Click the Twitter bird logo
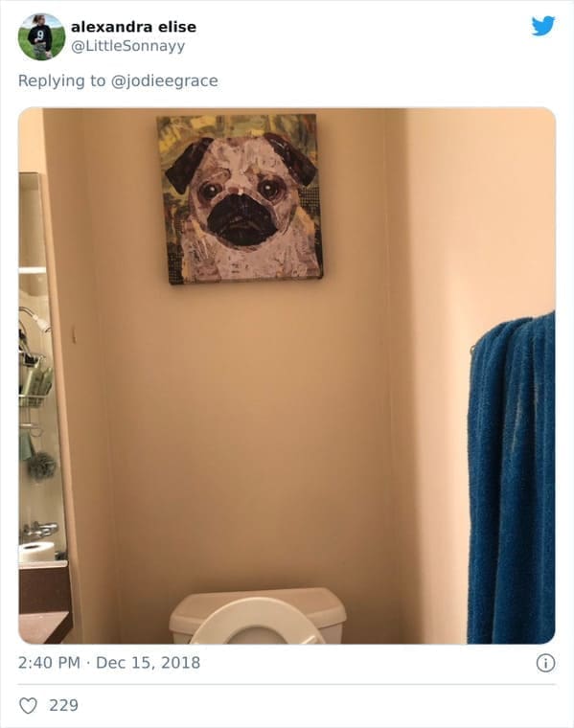This screenshot has width=574, height=728. (543, 26)
